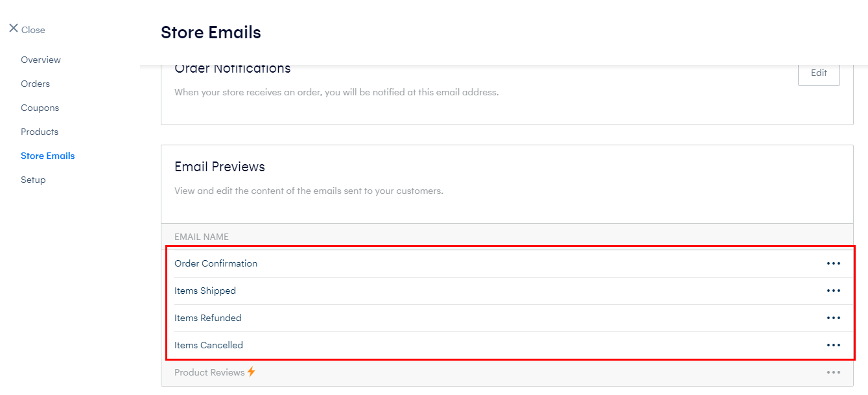Open more options for Order Confirmation email

(833, 263)
